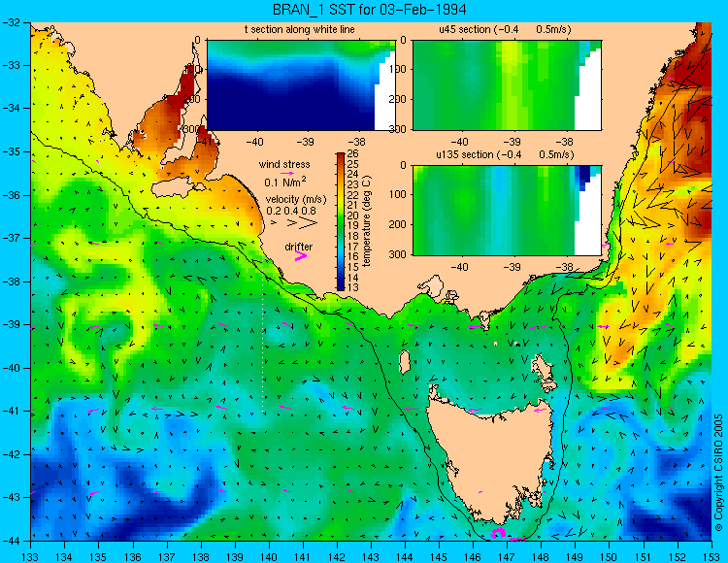Click the "0.2 0.4 0.8" velocity scale text
Viewport: 728px width, 563px height.
(x=291, y=211)
